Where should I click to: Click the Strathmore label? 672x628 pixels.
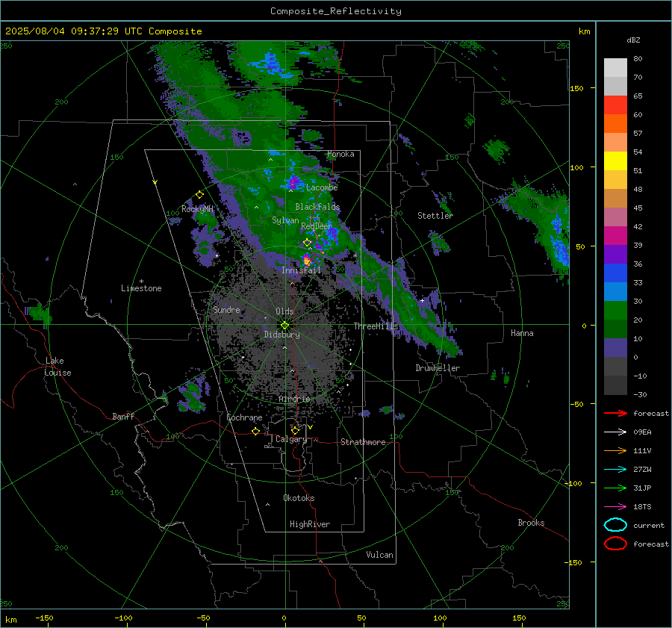point(363,442)
